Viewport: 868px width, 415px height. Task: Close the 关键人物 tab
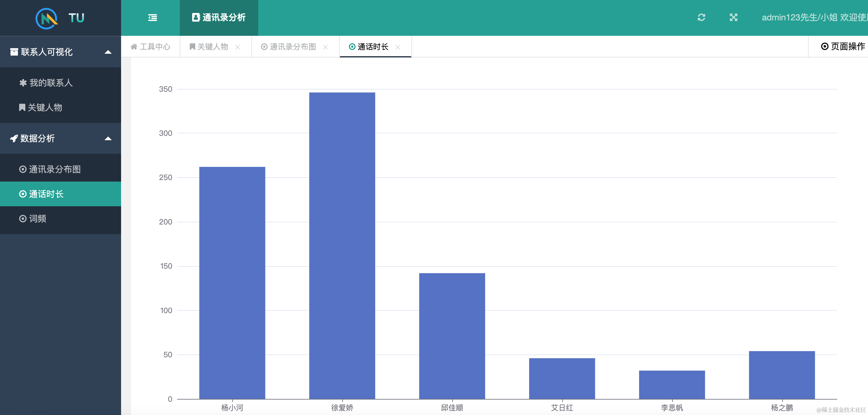[x=238, y=47]
